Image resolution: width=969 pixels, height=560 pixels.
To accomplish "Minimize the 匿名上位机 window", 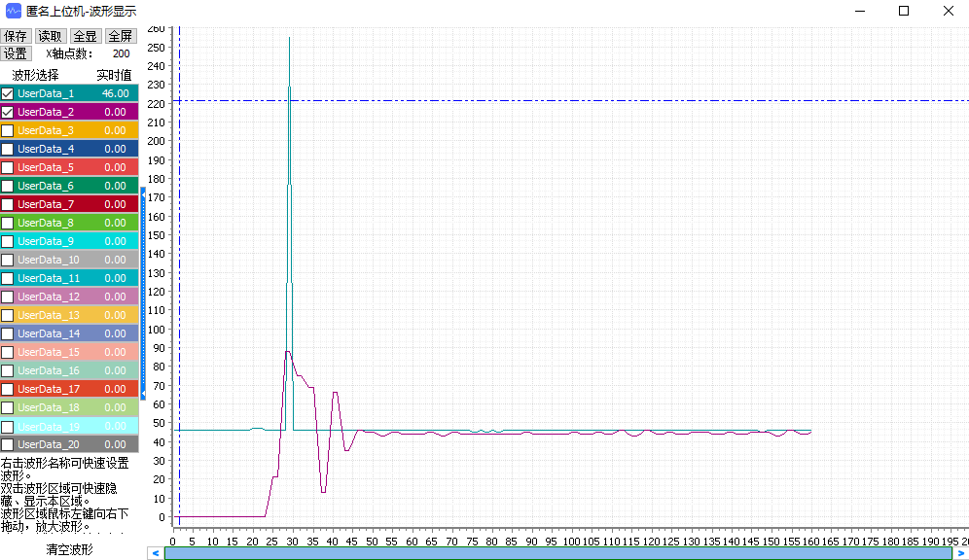I will pyautogui.click(x=860, y=11).
